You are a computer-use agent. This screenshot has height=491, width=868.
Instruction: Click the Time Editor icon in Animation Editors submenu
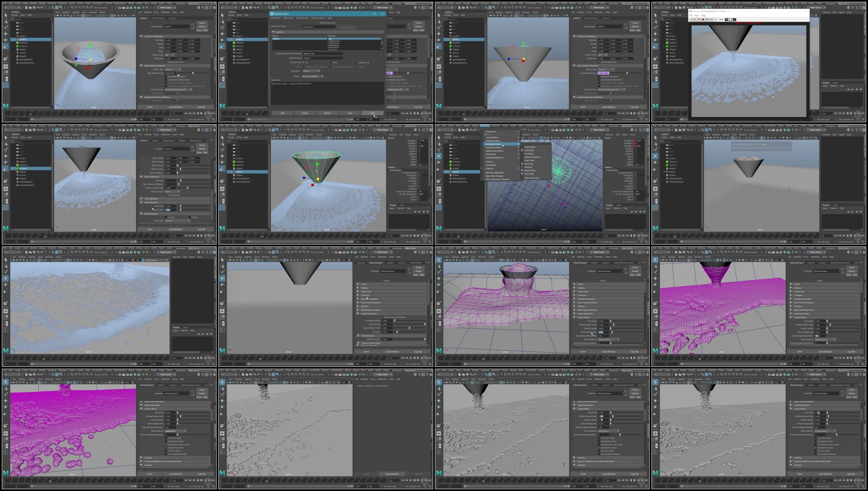(x=522, y=151)
